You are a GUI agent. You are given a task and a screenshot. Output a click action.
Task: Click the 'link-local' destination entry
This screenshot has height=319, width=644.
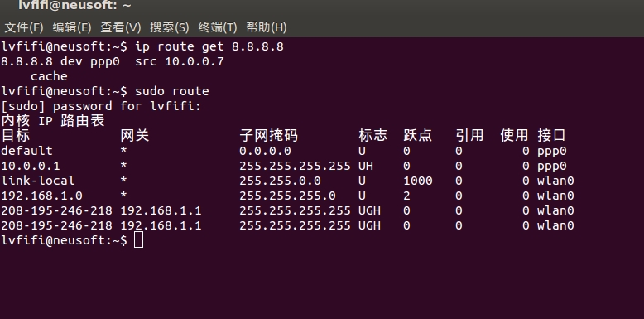point(38,181)
